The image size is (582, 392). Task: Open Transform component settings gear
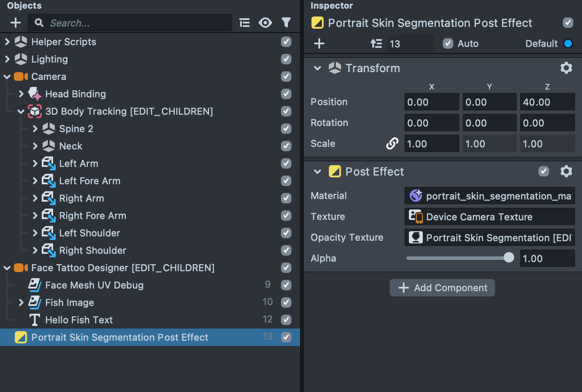coord(566,68)
